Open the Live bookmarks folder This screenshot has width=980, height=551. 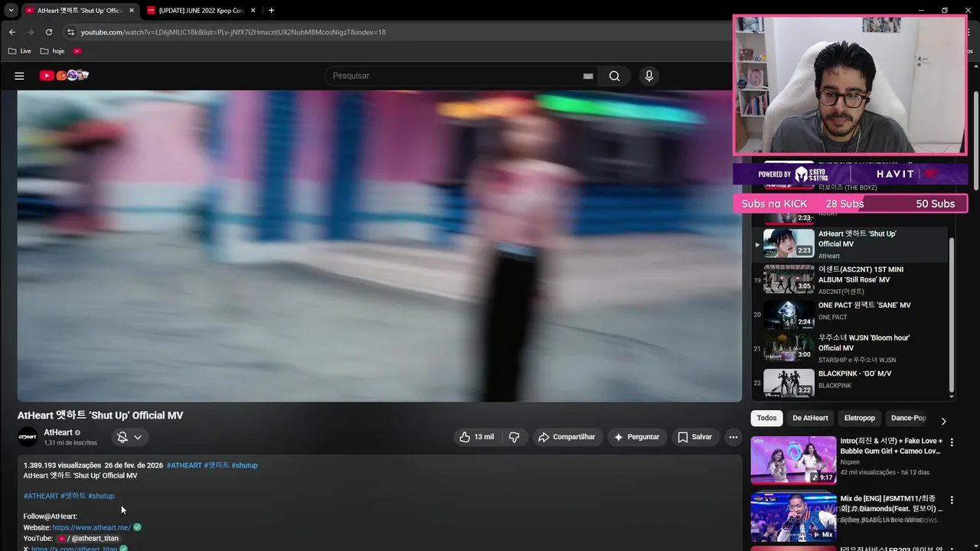(x=20, y=51)
